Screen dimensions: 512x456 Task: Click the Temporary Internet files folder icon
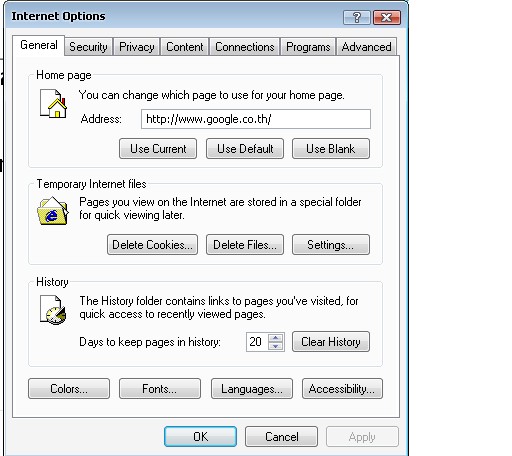[x=53, y=211]
